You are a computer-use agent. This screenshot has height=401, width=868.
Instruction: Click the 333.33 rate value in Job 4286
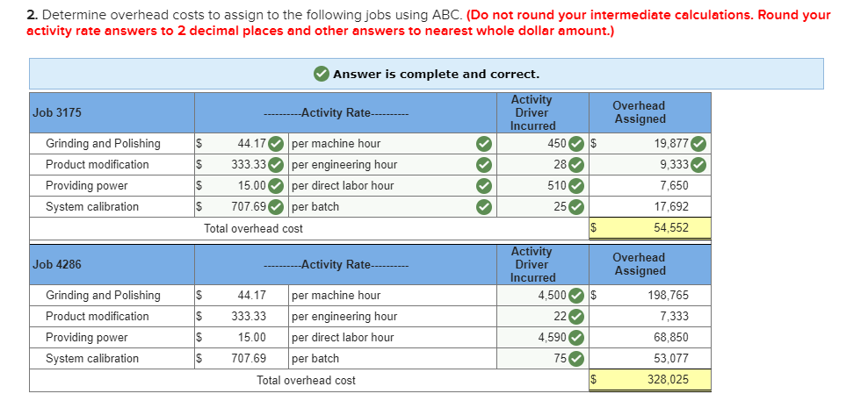(250, 317)
